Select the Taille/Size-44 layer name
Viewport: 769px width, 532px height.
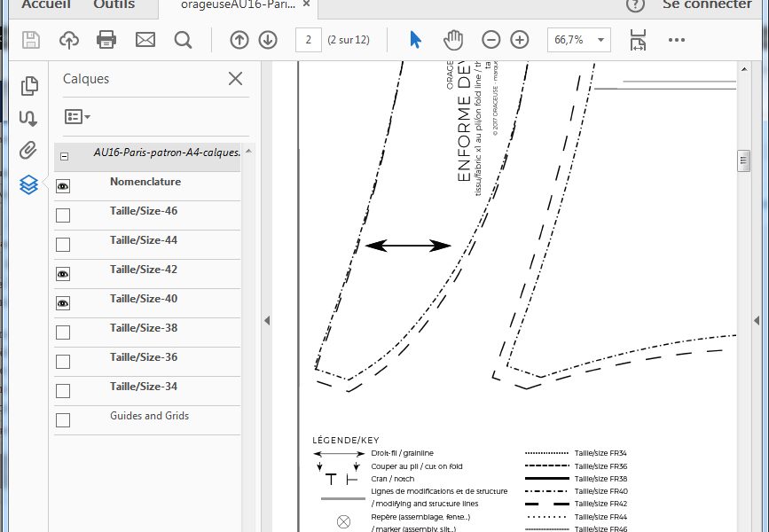click(x=144, y=240)
